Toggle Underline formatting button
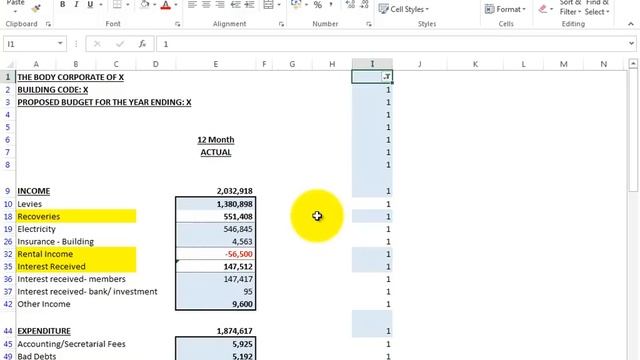640x360 pixels. [90, 4]
